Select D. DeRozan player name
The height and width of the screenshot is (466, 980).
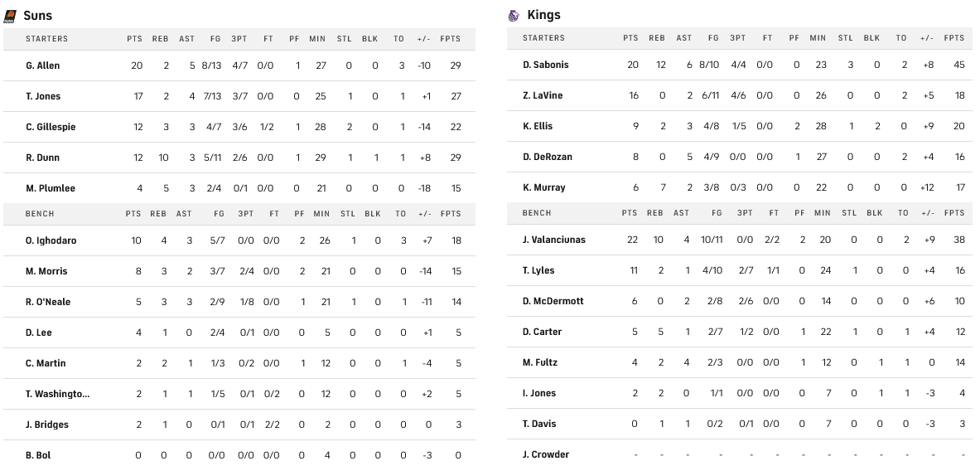[548, 157]
